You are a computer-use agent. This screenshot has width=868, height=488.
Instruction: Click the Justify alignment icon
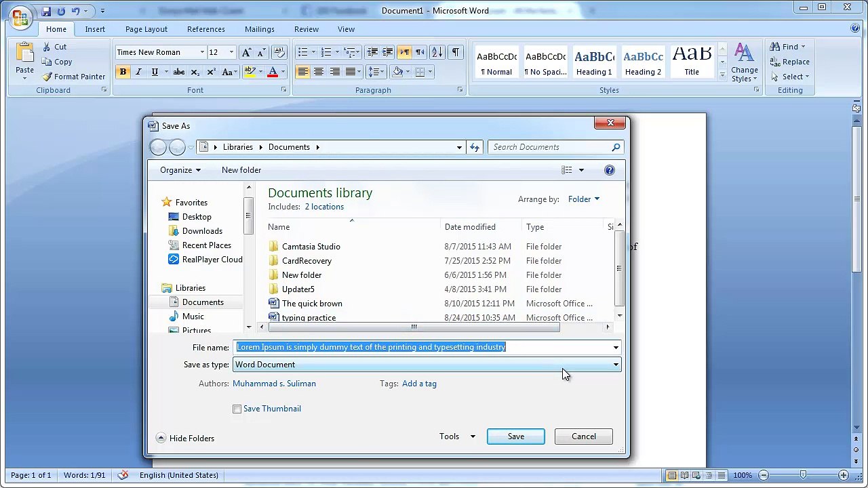click(x=351, y=72)
